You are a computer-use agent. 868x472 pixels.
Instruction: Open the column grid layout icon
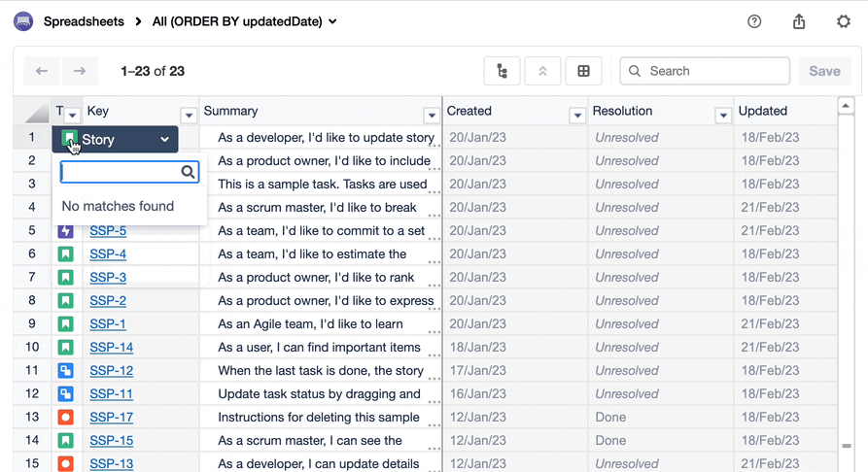[x=583, y=71]
